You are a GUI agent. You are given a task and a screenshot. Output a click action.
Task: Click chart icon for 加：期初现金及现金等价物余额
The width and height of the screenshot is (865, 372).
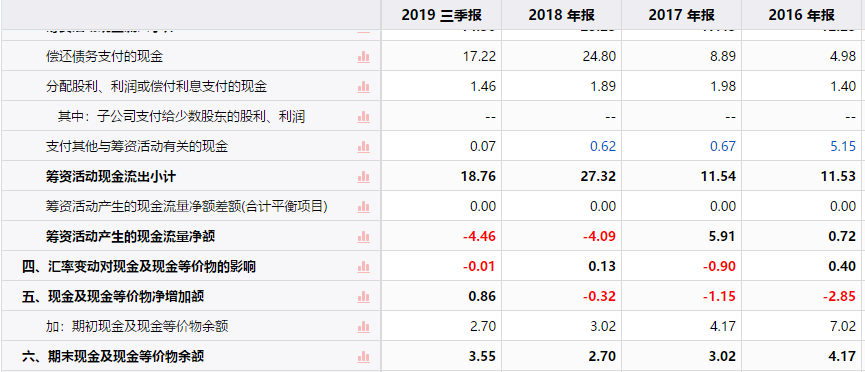click(363, 327)
